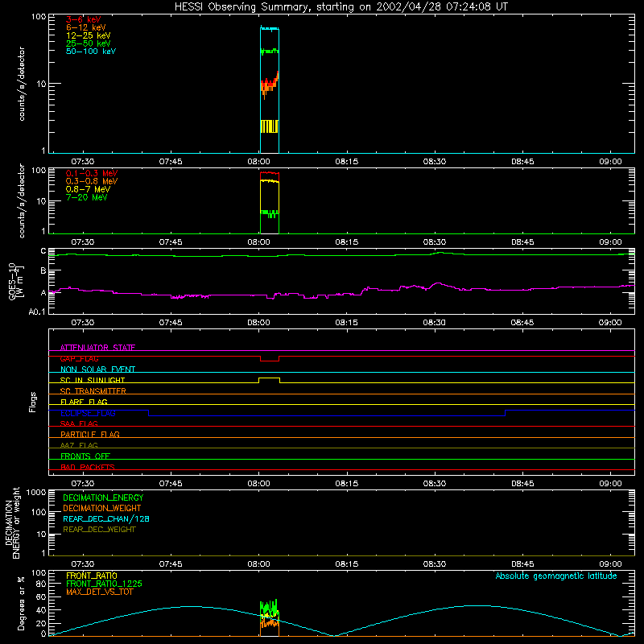
Task: Select the ATTENUATOR_STATE flag label
Action: (x=97, y=348)
